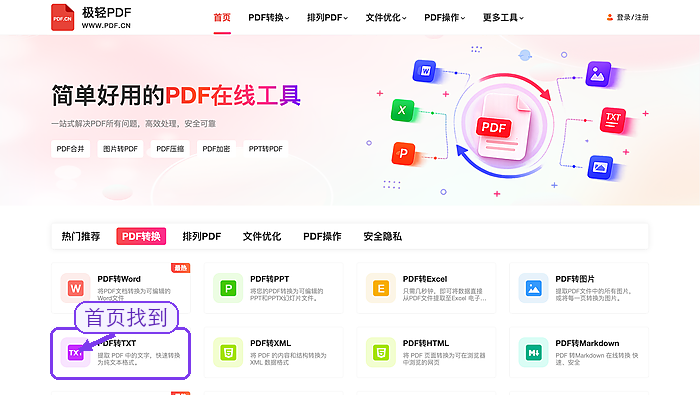Click the PDF转Word title text

point(119,279)
